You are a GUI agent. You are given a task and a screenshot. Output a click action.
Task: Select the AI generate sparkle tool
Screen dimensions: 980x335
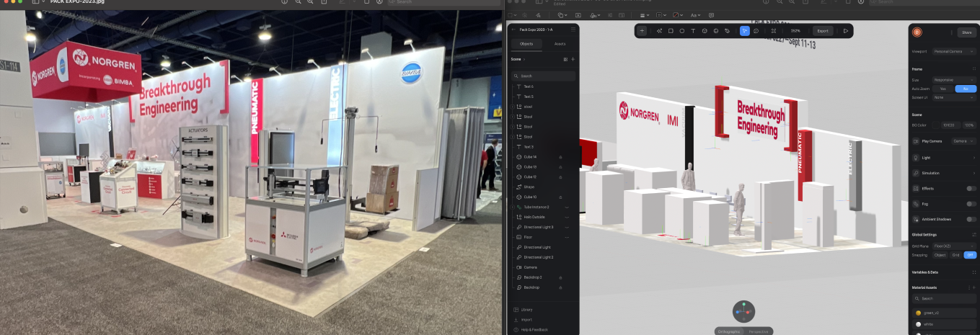click(659, 31)
